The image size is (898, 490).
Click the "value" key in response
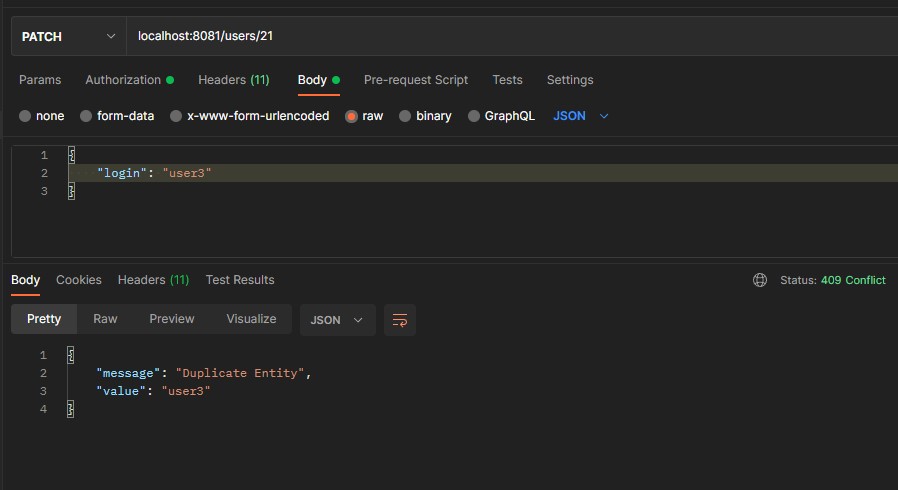tap(121, 391)
